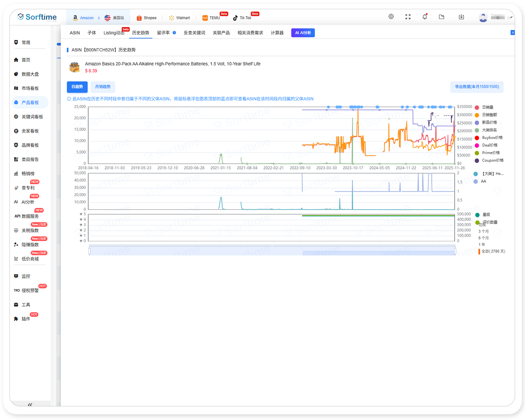Select the 3个月 time range option
Screen dimensions: 525x420
tap(483, 231)
